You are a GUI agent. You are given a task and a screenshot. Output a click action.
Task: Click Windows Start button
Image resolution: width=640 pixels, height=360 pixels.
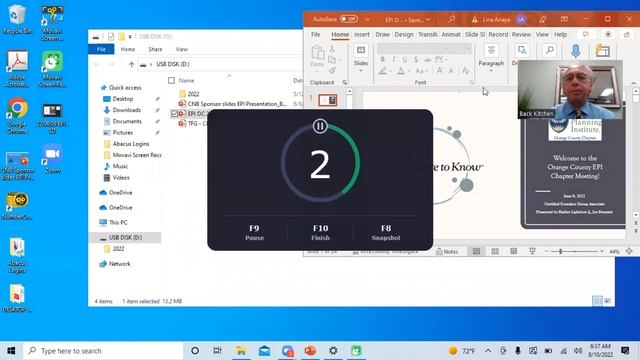pyautogui.click(x=11, y=351)
